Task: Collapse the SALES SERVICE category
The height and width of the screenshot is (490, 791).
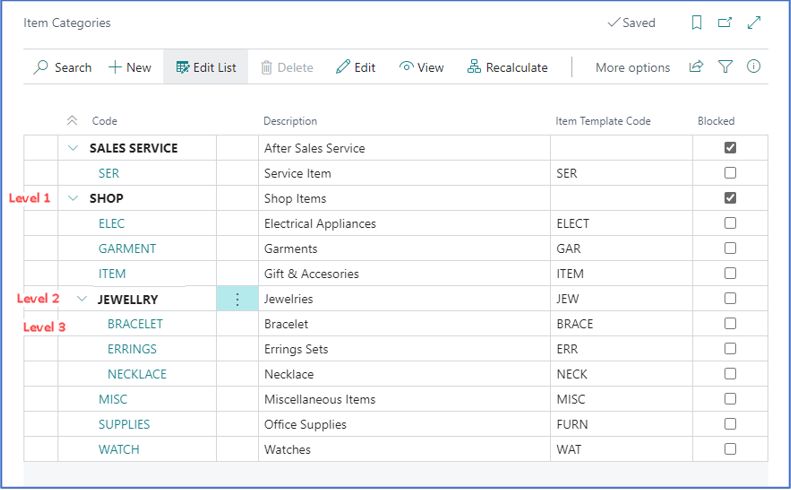Action: coord(73,148)
